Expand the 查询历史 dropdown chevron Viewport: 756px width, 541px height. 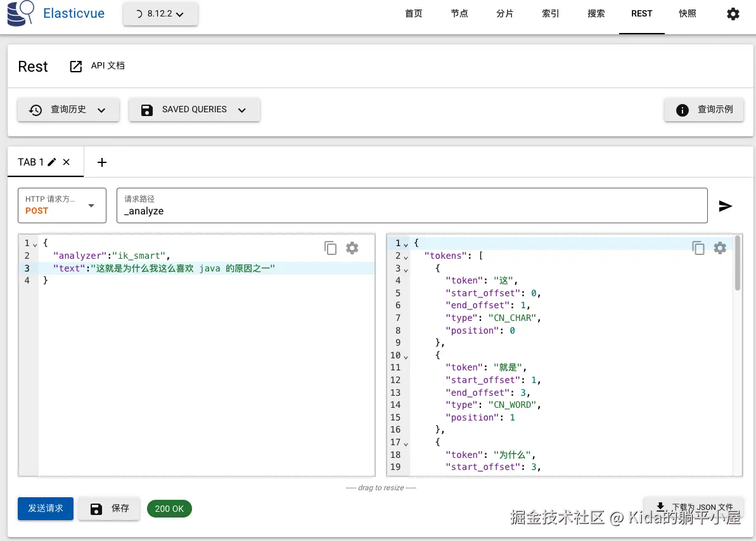click(x=101, y=110)
